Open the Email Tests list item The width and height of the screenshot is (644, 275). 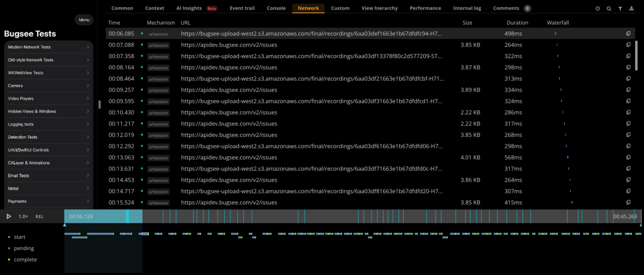click(49, 176)
